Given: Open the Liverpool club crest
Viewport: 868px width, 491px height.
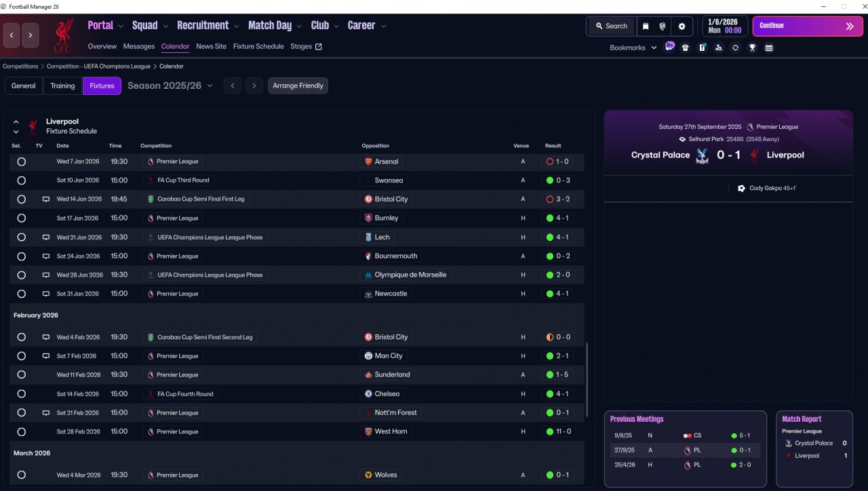Looking at the screenshot, I should coord(64,35).
